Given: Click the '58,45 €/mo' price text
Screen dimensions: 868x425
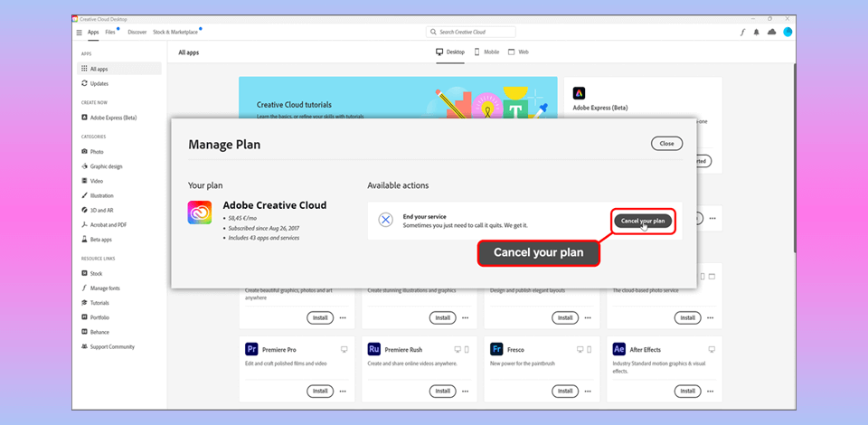Looking at the screenshot, I should click(241, 218).
